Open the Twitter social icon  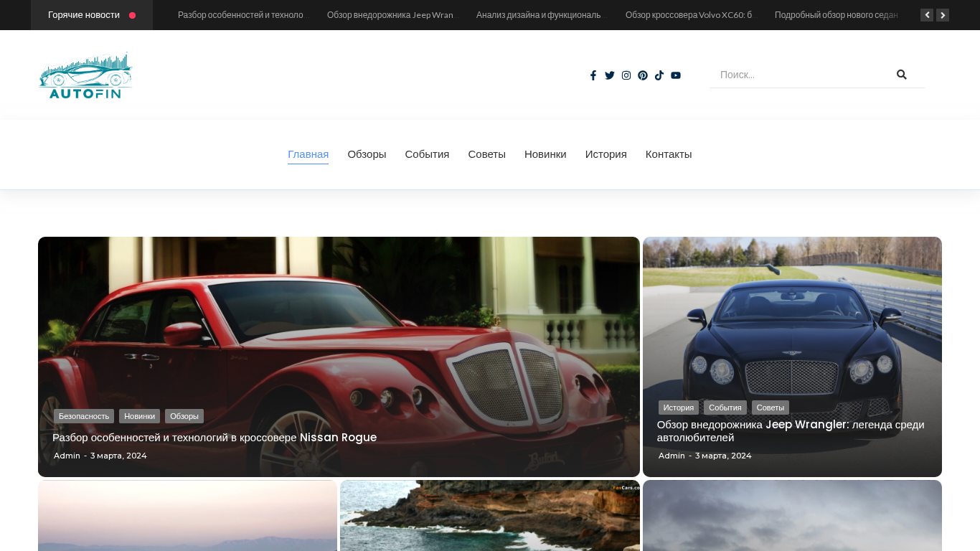click(x=610, y=75)
